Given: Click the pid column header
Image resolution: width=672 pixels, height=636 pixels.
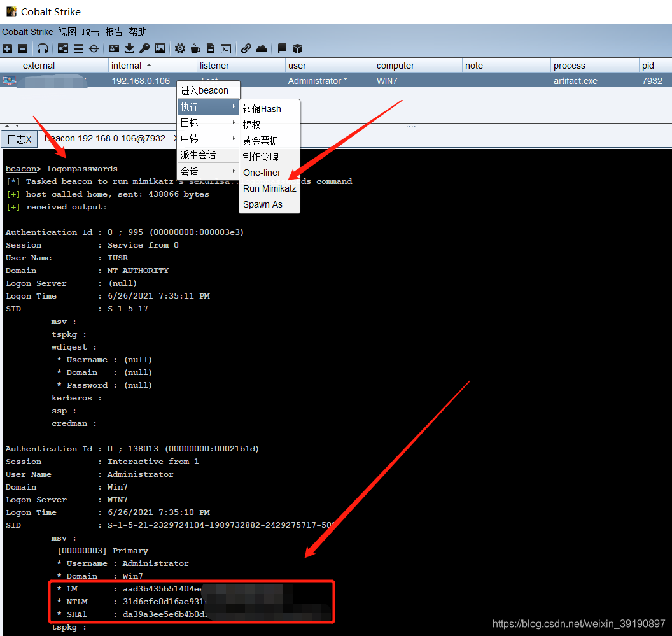Looking at the screenshot, I should [655, 66].
